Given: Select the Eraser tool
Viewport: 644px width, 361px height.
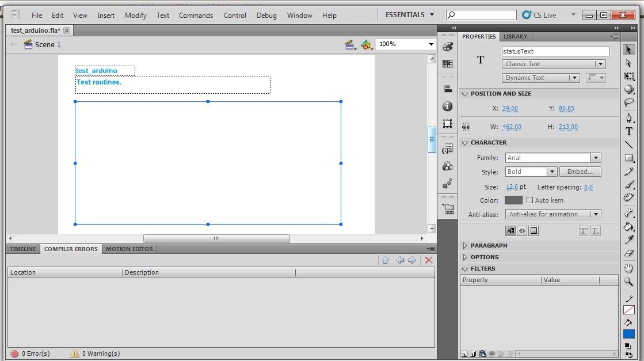Looking at the screenshot, I should (x=628, y=253).
